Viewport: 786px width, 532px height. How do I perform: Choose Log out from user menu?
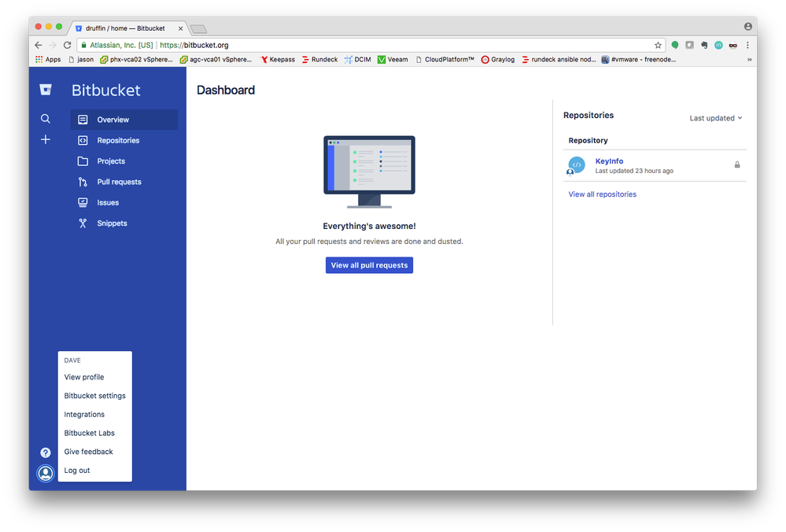[x=77, y=471]
